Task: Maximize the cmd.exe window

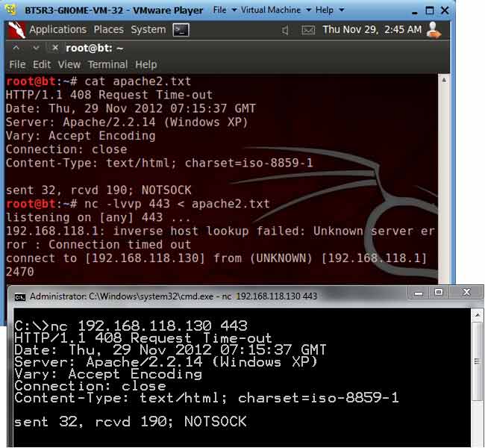Action: [x=438, y=293]
